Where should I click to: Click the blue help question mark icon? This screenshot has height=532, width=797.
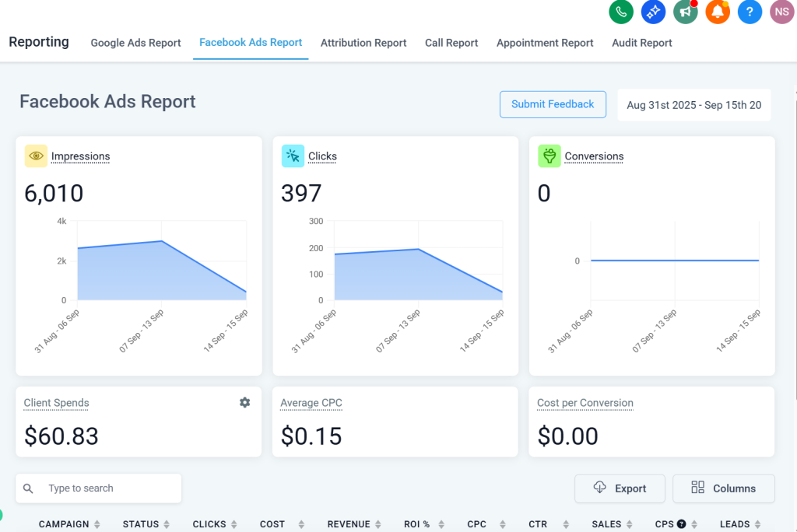(750, 12)
